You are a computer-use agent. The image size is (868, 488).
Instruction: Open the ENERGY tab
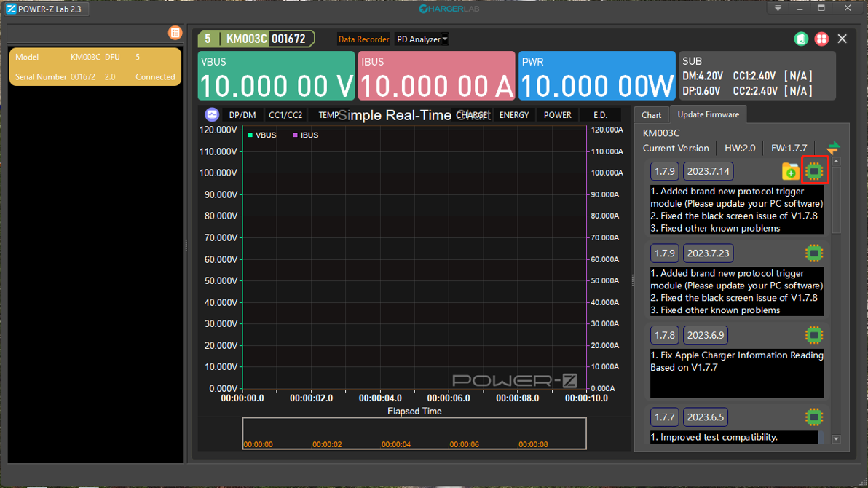click(514, 114)
